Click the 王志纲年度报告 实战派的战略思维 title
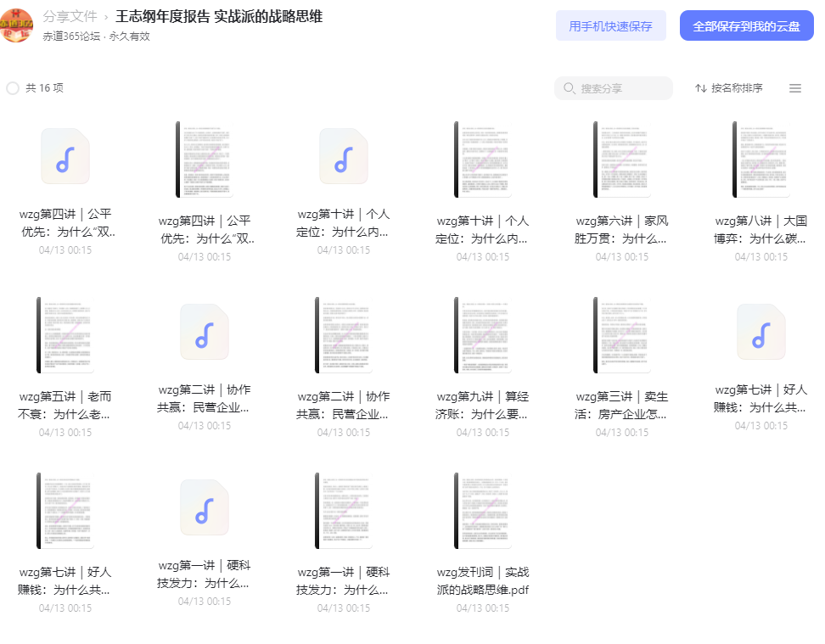Viewport: 825px width, 644px height. click(219, 16)
